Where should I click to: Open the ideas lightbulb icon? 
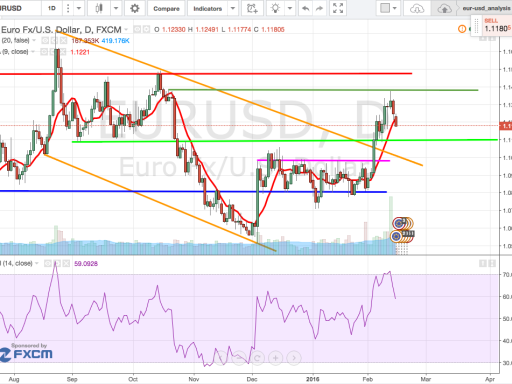click(x=275, y=8)
